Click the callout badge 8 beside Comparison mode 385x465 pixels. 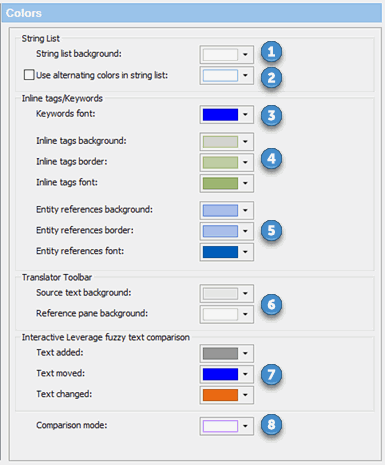[x=271, y=424]
